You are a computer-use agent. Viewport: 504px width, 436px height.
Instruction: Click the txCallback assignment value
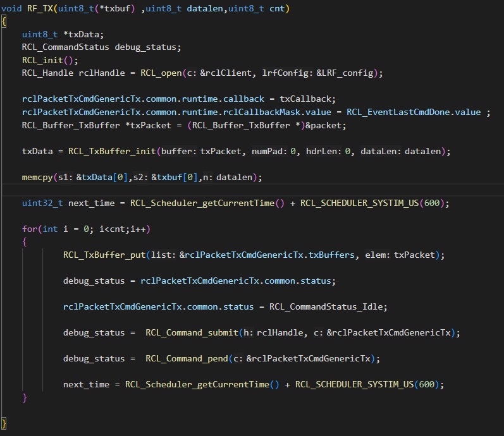(305, 99)
